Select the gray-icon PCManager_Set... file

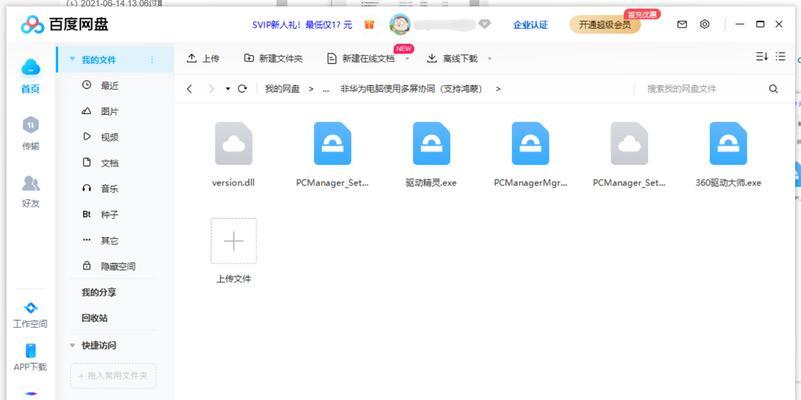coord(629,155)
